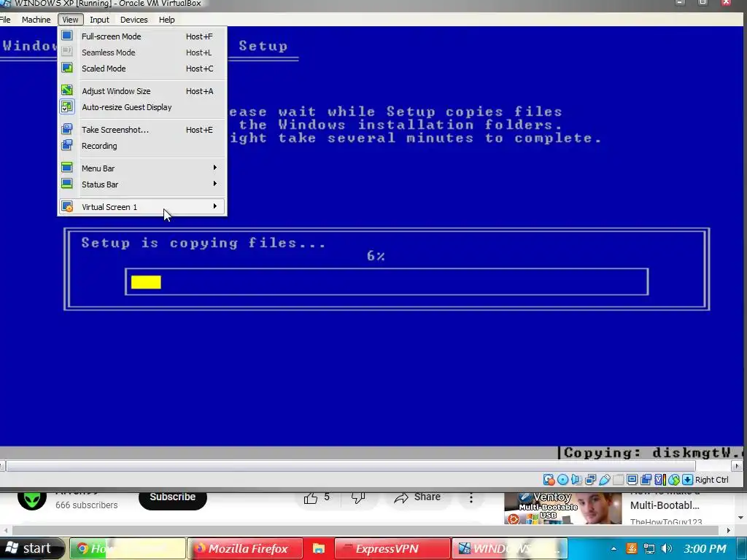747x560 pixels.
Task: Open the Input menu
Action: (x=99, y=20)
